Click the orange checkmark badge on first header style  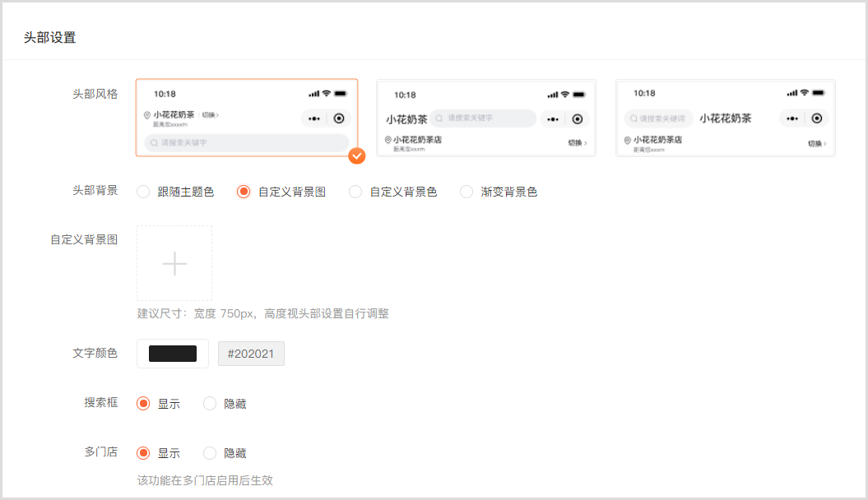point(356,155)
